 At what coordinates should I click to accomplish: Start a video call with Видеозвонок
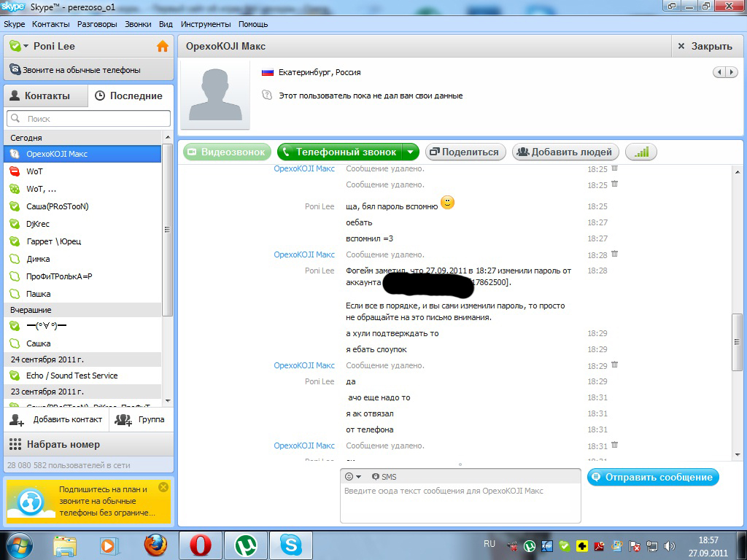pyautogui.click(x=227, y=152)
